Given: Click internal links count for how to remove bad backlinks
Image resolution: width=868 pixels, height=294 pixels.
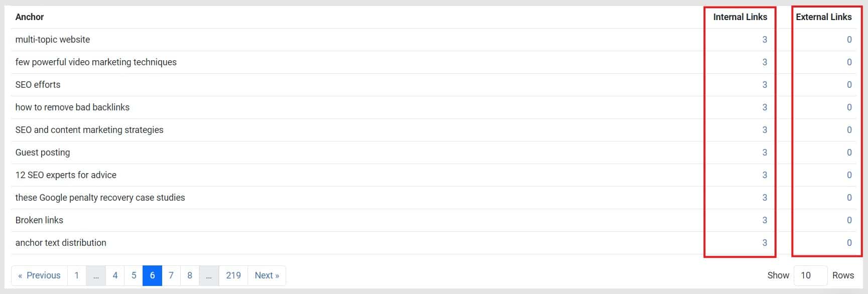Looking at the screenshot, I should [x=765, y=107].
